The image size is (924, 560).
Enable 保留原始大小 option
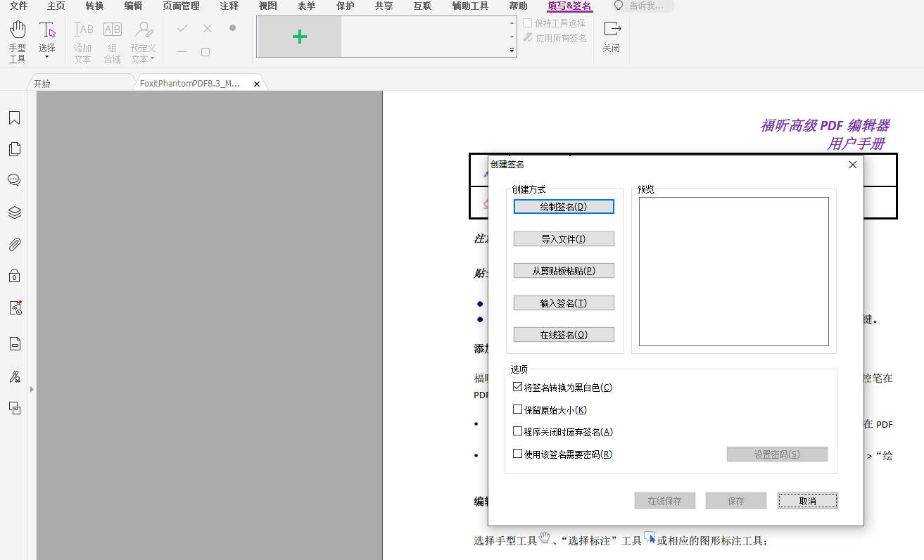pyautogui.click(x=518, y=409)
